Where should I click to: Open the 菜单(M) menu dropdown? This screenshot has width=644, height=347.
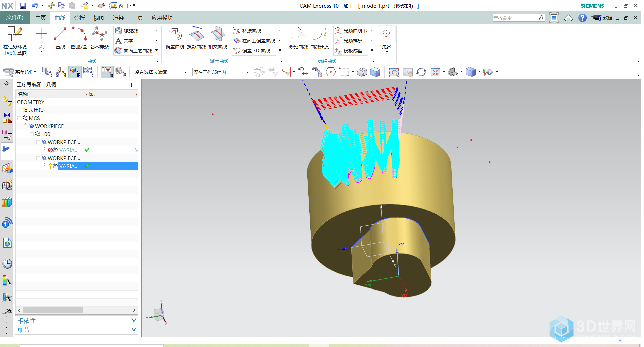(19, 72)
